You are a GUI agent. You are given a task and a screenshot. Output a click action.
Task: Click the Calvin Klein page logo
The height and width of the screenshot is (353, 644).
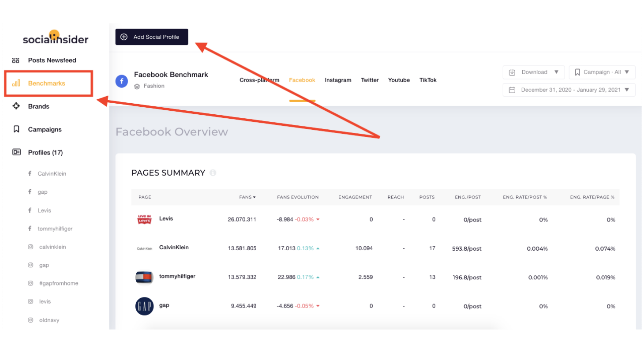tap(144, 248)
